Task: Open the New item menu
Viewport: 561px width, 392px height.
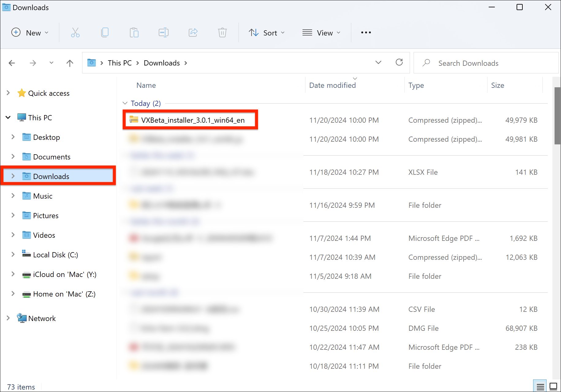Action: (30, 33)
